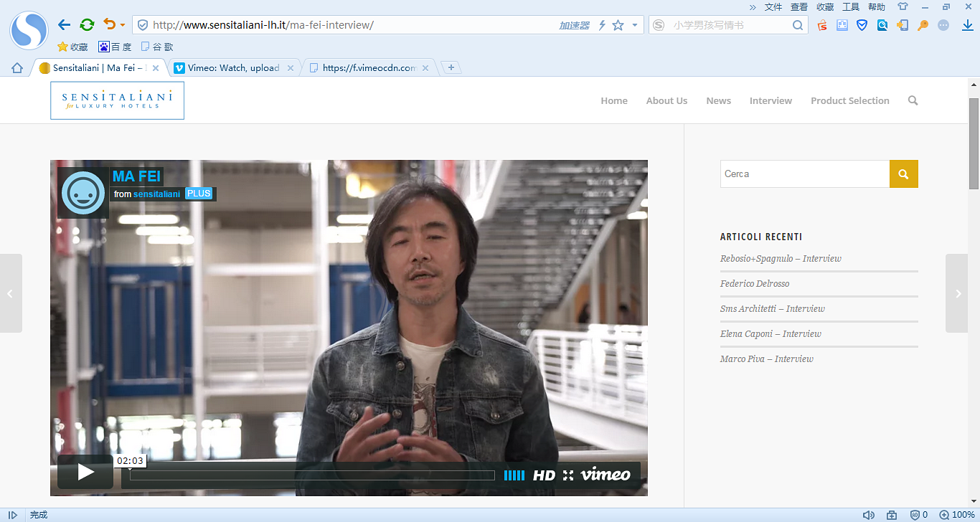The height and width of the screenshot is (522, 980).
Task: Open the 工具 menu
Action: pyautogui.click(x=851, y=7)
